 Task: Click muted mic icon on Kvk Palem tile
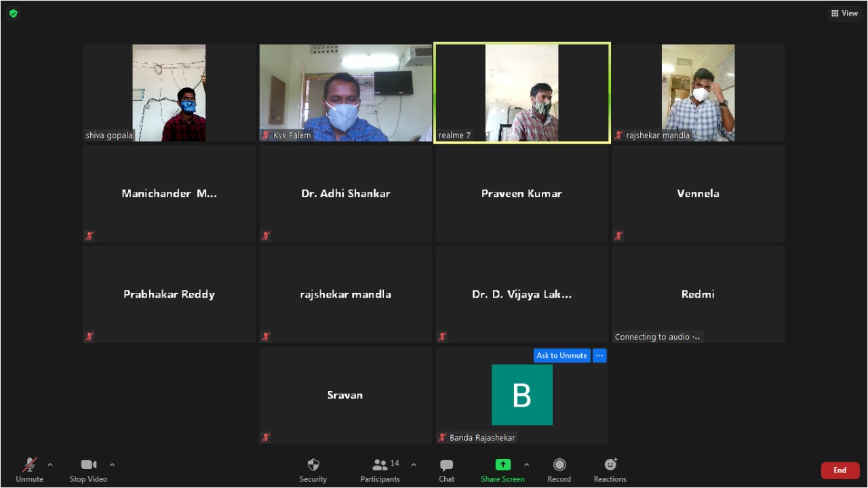[266, 136]
